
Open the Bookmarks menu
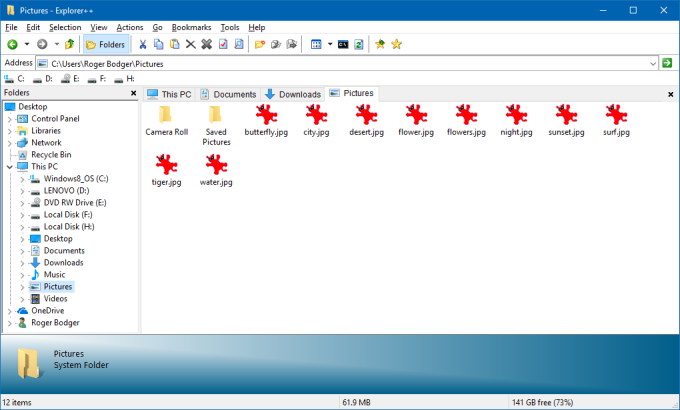(191, 27)
